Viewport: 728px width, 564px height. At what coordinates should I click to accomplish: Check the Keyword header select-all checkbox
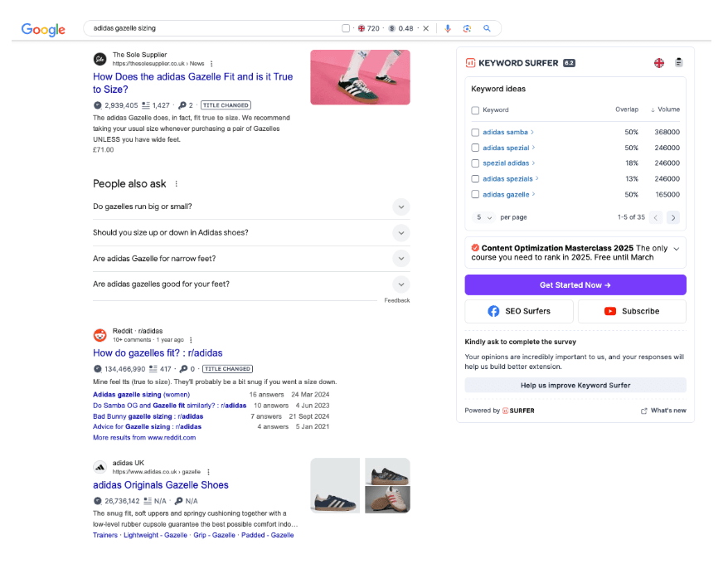coord(475,109)
